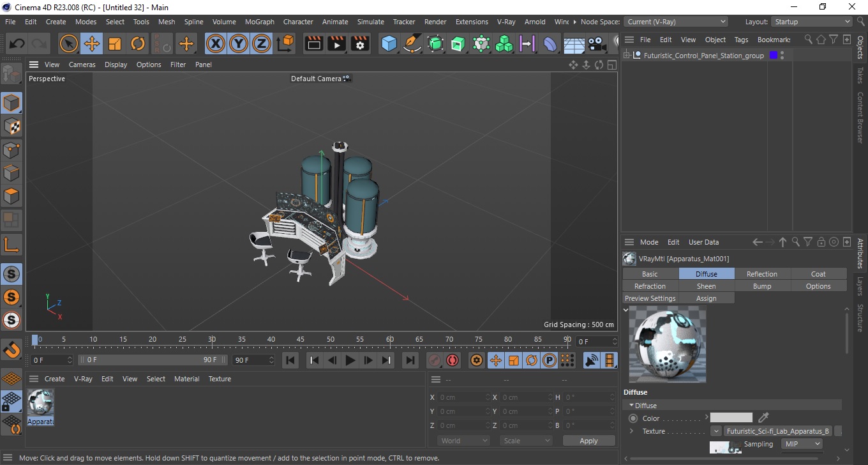Click frame 45 on timeline ruler

(x=301, y=339)
